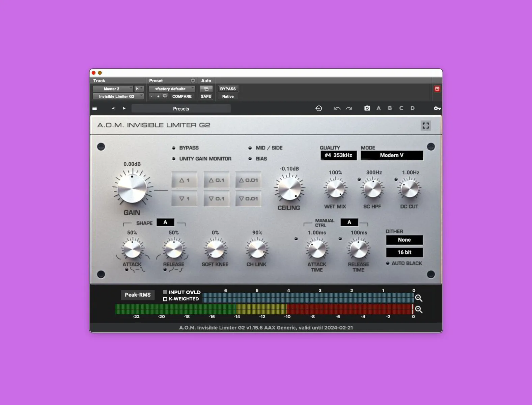Open the SHAPE A selector
Screen dimensions: 532x405
165,222
